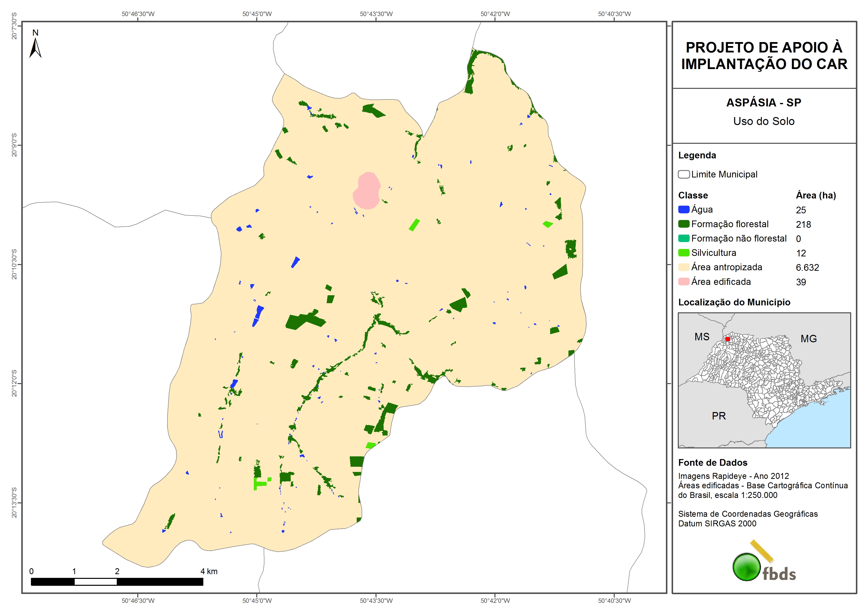The height and width of the screenshot is (614, 868).
Task: Click the MG state label on inset map
Action: pos(808,339)
